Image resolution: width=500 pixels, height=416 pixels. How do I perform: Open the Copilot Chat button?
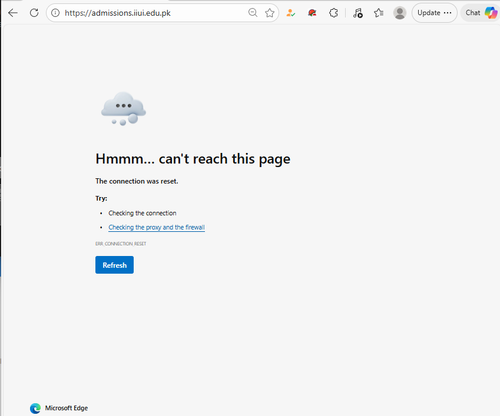[x=481, y=13]
